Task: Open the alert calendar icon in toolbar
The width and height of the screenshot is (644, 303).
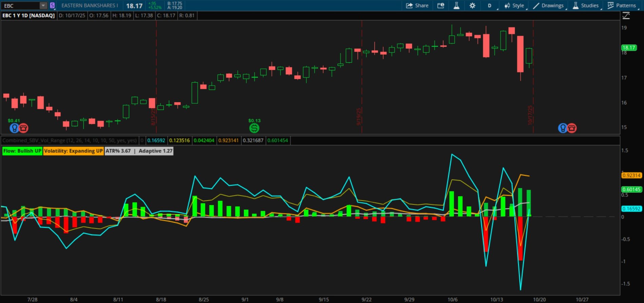Action: click(x=441, y=5)
